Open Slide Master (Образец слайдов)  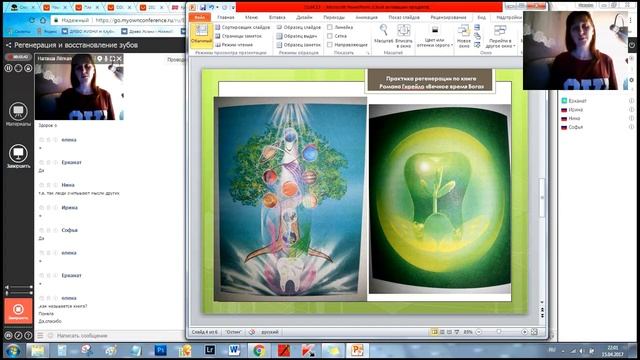[x=298, y=27]
